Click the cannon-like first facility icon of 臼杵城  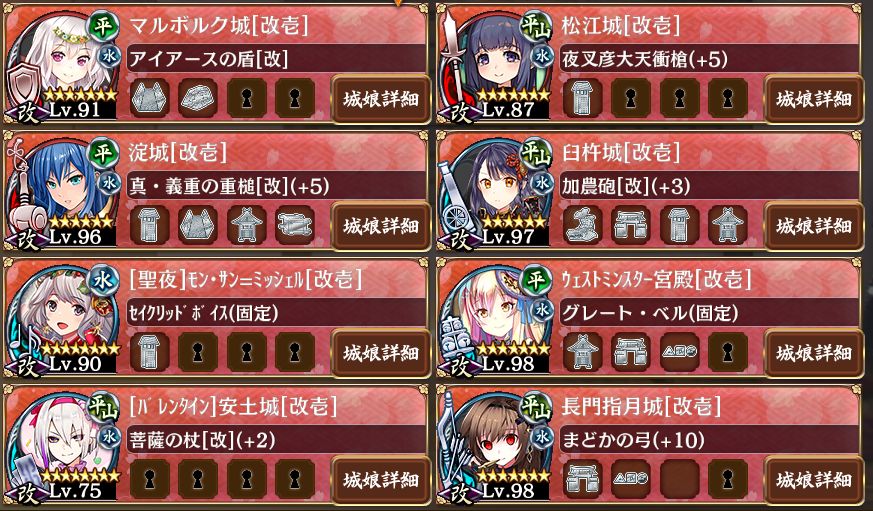(582, 225)
